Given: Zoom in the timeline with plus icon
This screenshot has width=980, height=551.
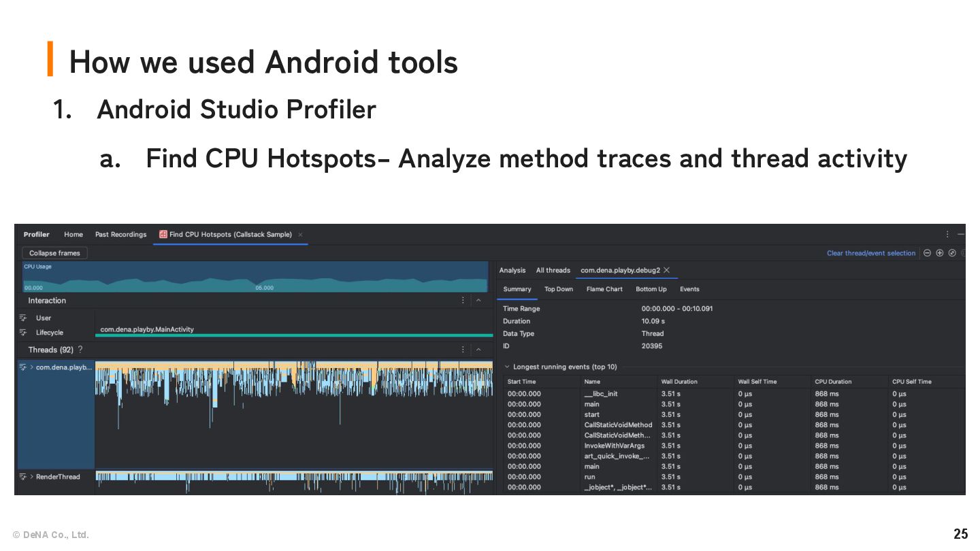Looking at the screenshot, I should [940, 253].
